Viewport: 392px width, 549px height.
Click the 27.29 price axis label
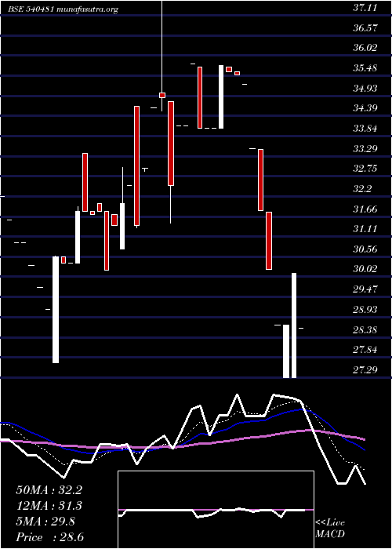click(365, 369)
